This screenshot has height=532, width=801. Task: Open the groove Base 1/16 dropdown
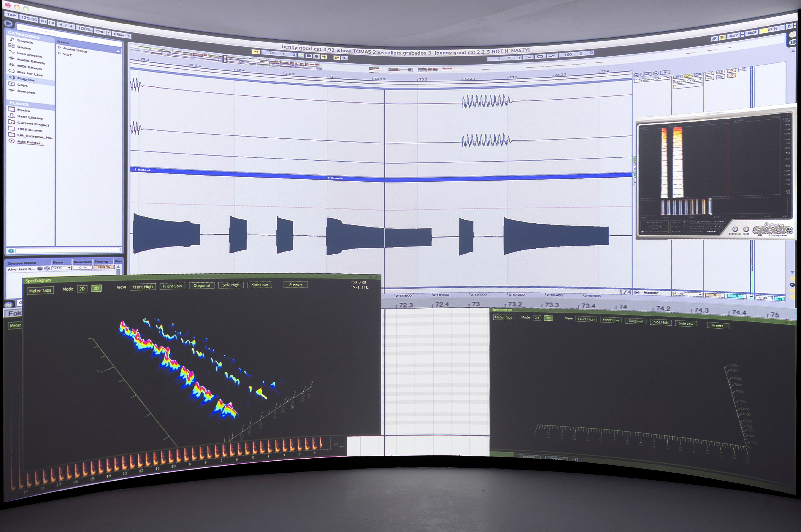62,268
